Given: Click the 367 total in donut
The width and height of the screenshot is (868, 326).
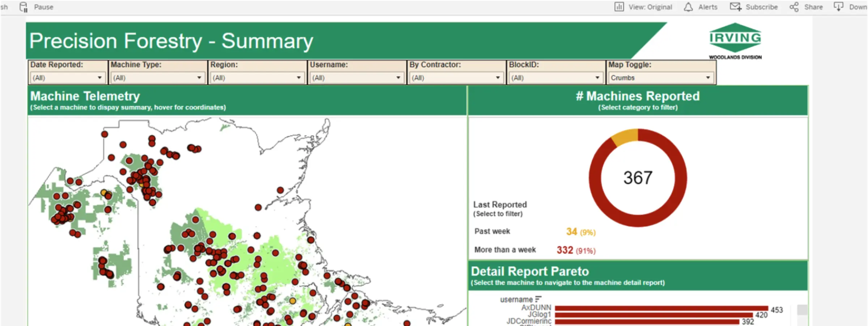Looking at the screenshot, I should 638,178.
